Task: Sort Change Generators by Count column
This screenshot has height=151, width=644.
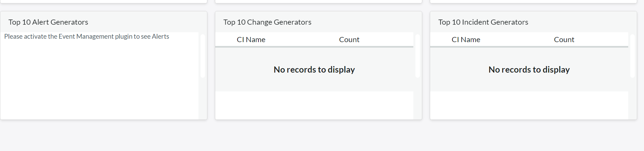Action: [349, 40]
